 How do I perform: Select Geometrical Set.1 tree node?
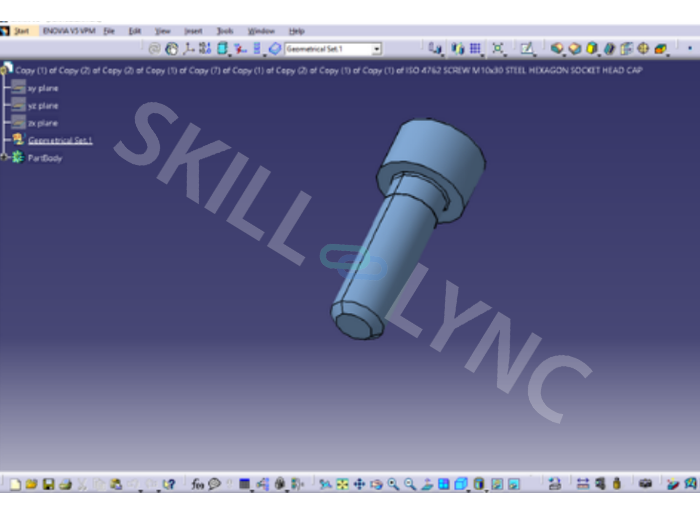(x=60, y=141)
